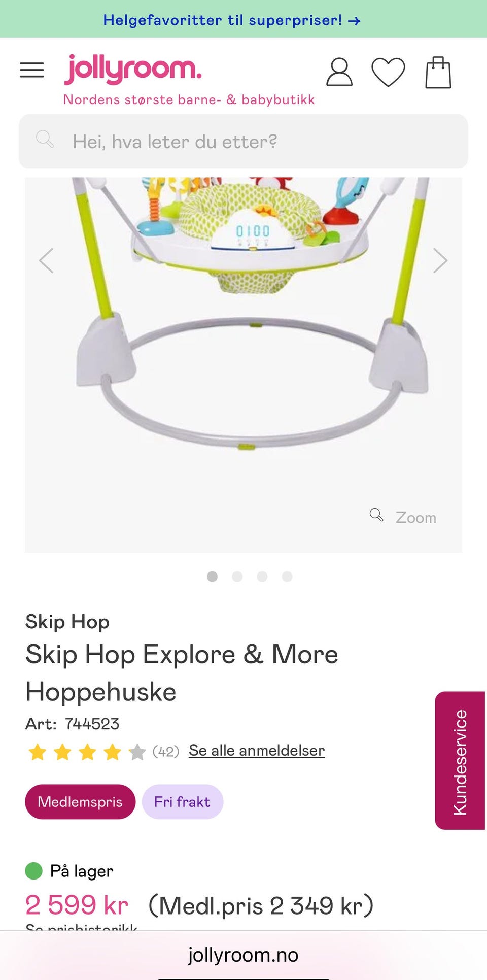Open Helgefavoritter til superpriser banner
Viewport: 487px width, 980px height.
(x=232, y=20)
